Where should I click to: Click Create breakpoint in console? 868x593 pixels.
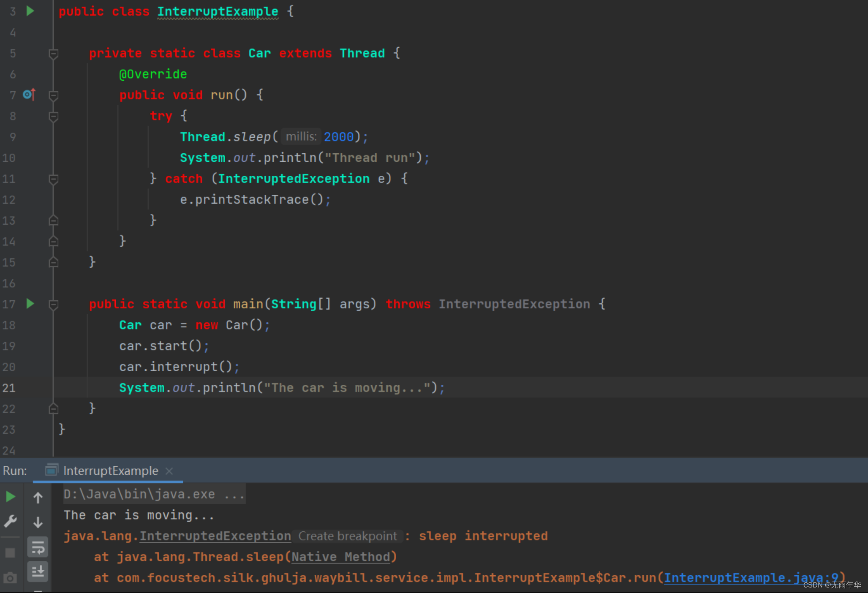coord(348,536)
